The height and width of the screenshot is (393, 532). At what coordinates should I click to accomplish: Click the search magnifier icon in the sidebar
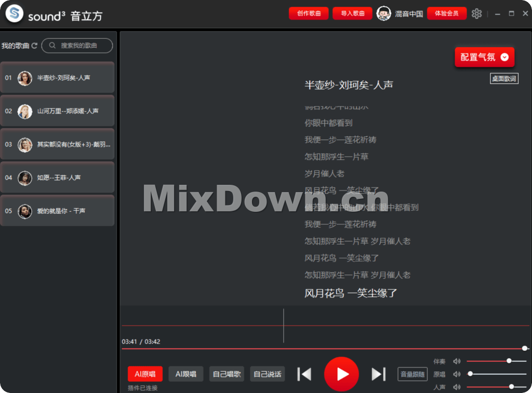coord(52,46)
